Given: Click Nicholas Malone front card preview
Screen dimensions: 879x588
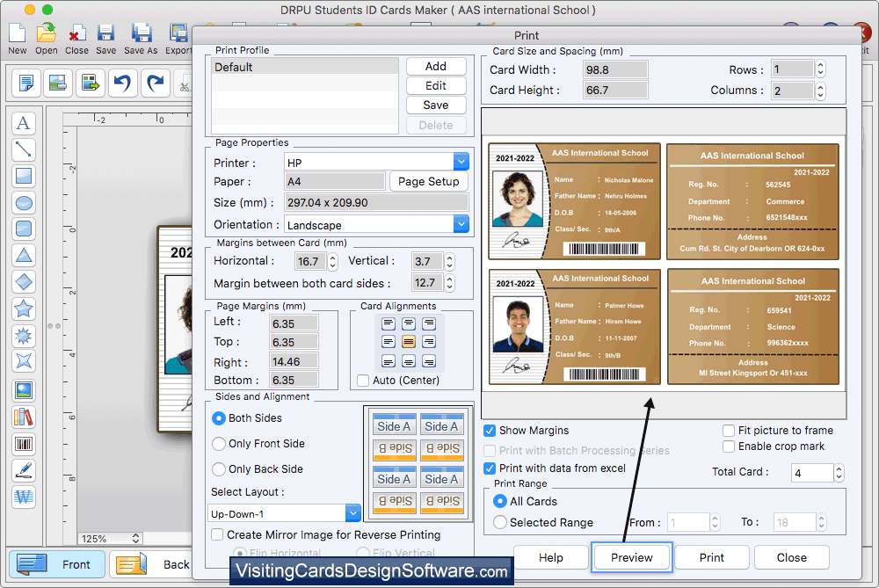Looking at the screenshot, I should [574, 201].
